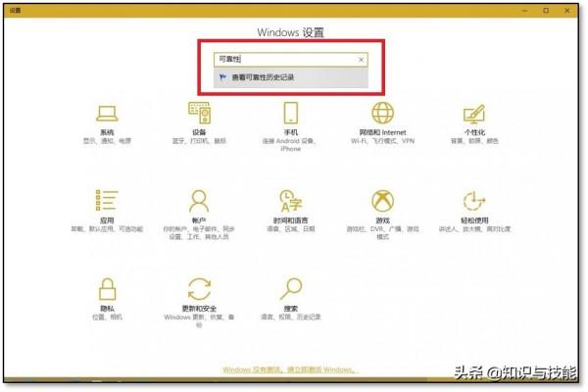The height and width of the screenshot is (392, 588).
Task: Open the Network & Internet globe icon
Action: point(382,113)
